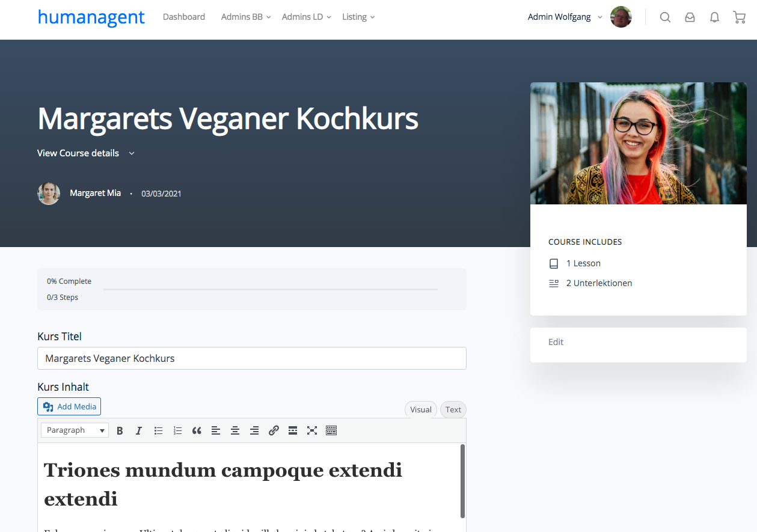Toggle bold formatting in the editor

120,430
